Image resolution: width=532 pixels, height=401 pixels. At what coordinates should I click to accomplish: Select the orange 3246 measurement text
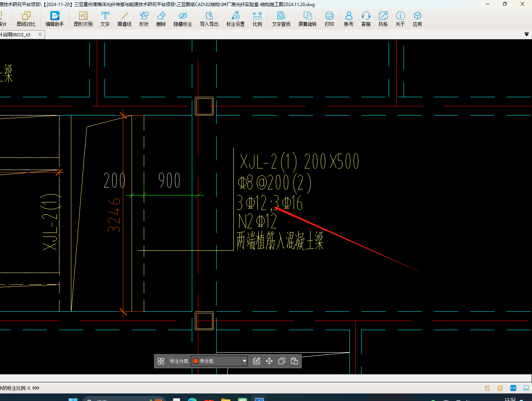(114, 215)
